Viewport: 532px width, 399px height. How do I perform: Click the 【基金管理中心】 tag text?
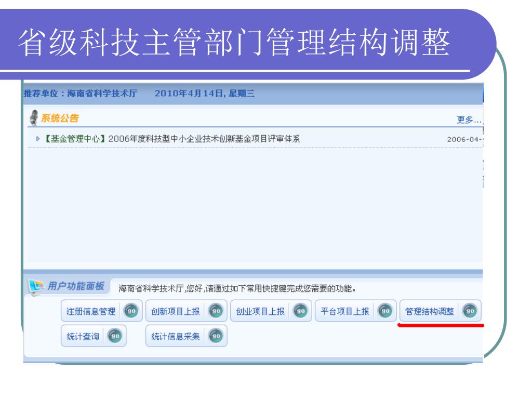click(x=76, y=139)
